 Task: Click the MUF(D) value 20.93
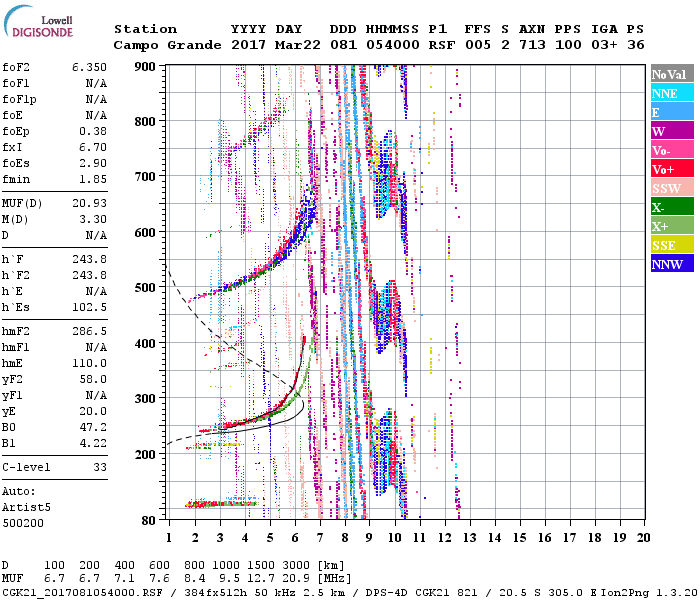pos(89,204)
